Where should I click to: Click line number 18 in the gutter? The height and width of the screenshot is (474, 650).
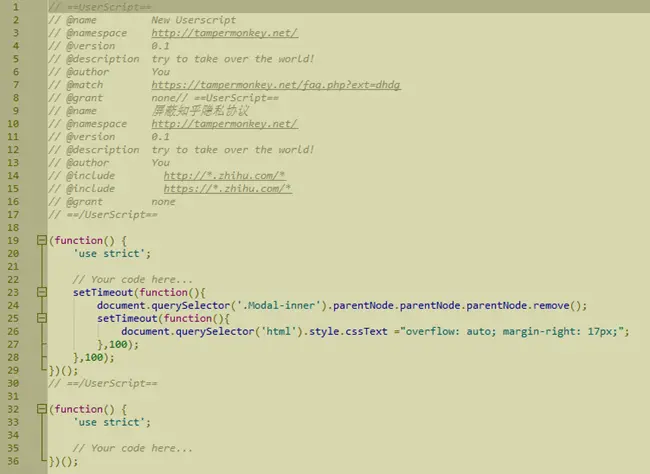(x=13, y=227)
